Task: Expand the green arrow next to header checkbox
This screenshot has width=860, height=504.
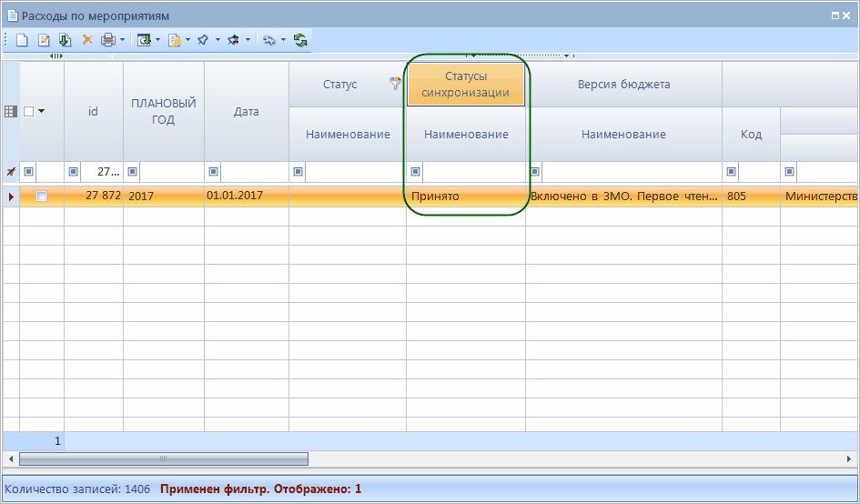Action: 42,111
